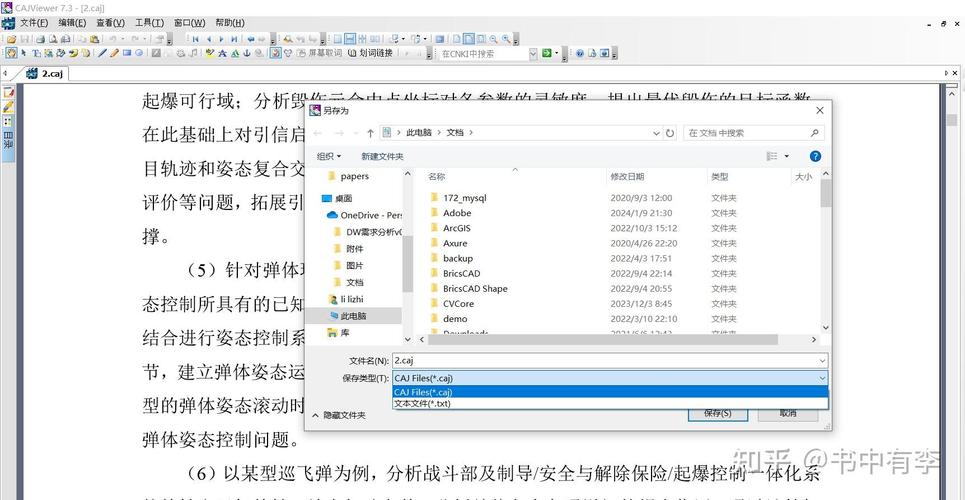Screen dimensions: 965x500
Task: Click the blue back-view arrow
Action: click(251, 39)
